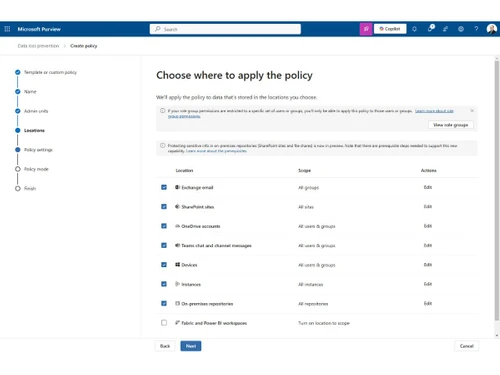Click the Teams chat icon
This screenshot has width=500, height=375.
177,245
